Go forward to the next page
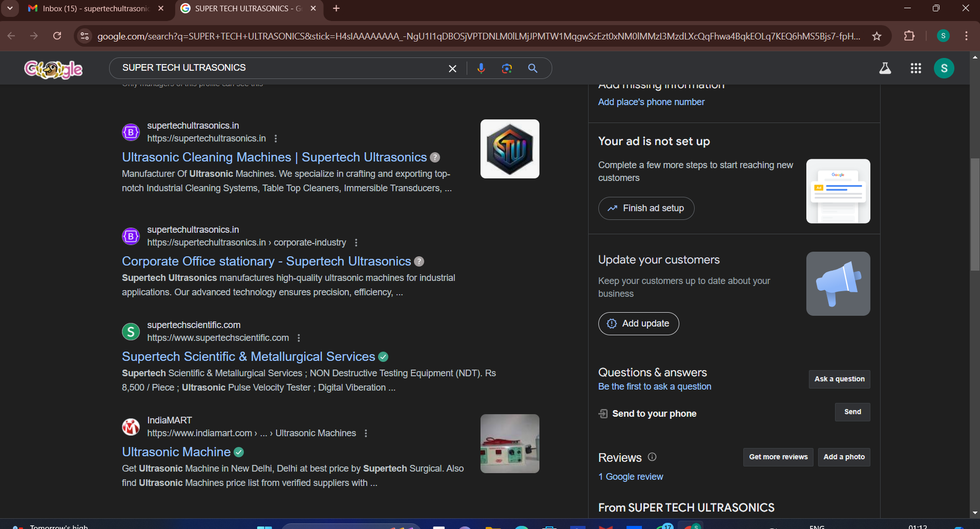 [x=34, y=36]
